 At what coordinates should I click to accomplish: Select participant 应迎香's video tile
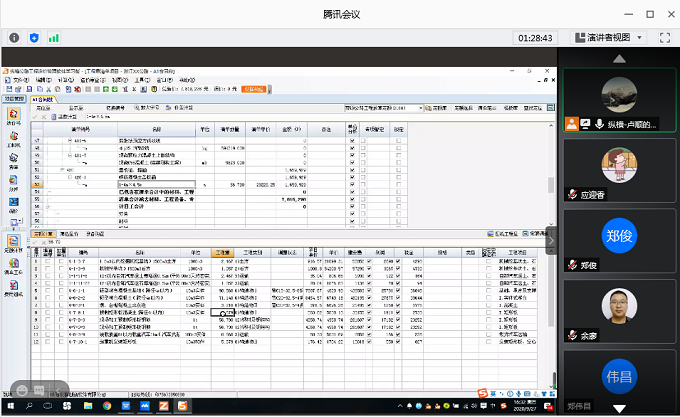pos(619,170)
